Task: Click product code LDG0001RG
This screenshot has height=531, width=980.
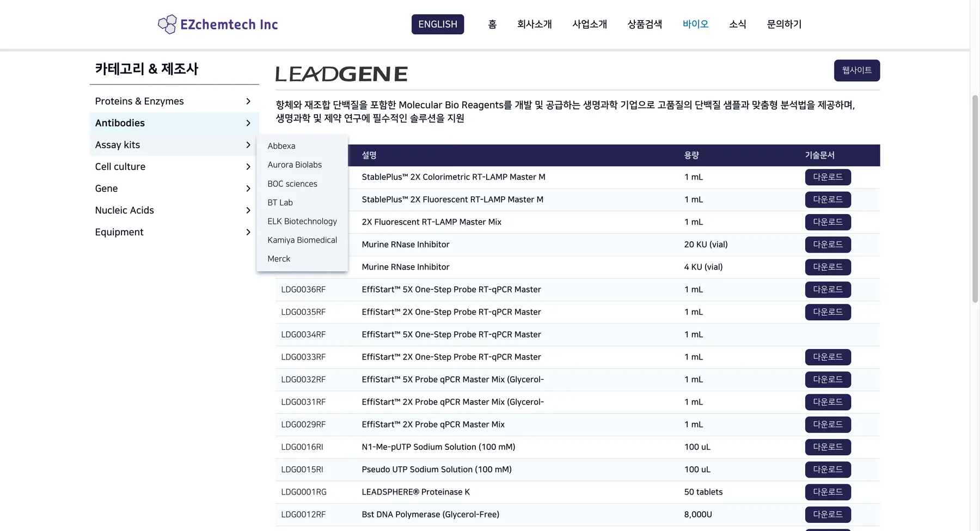Action: click(304, 492)
